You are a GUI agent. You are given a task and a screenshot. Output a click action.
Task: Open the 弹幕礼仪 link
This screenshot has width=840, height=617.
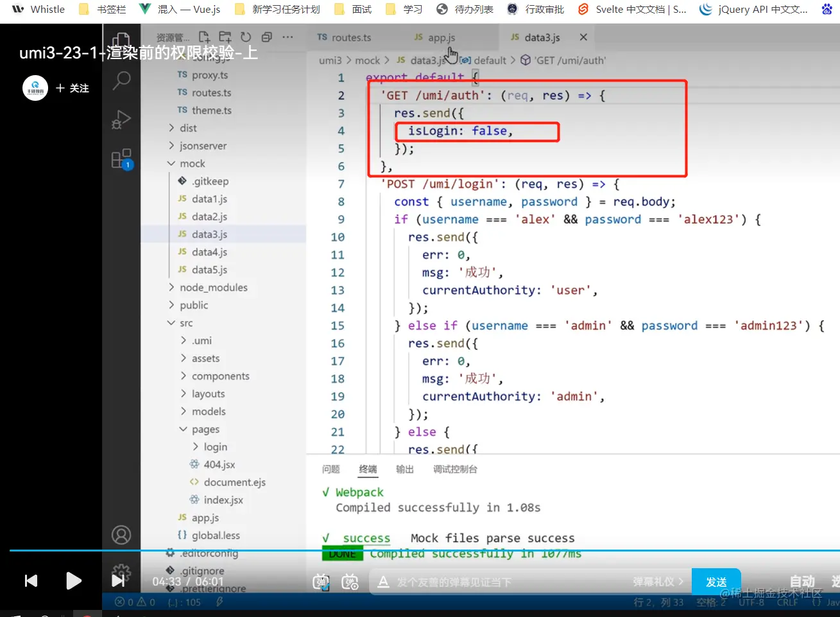click(658, 582)
